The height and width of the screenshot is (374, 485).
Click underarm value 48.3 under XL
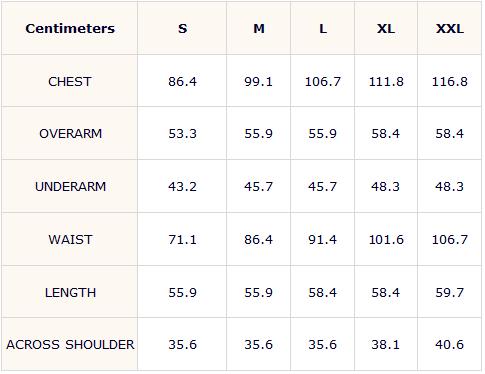386,186
